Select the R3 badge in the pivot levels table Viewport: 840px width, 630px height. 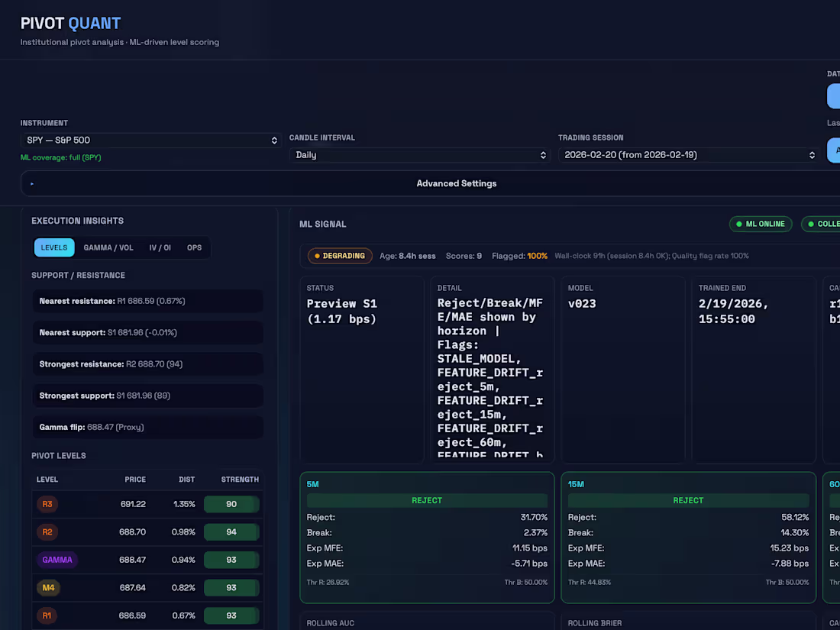(x=47, y=504)
